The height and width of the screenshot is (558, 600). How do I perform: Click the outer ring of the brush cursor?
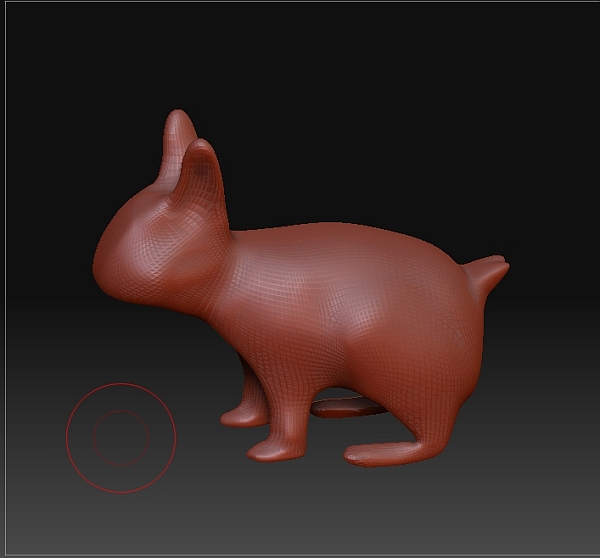pos(67,437)
